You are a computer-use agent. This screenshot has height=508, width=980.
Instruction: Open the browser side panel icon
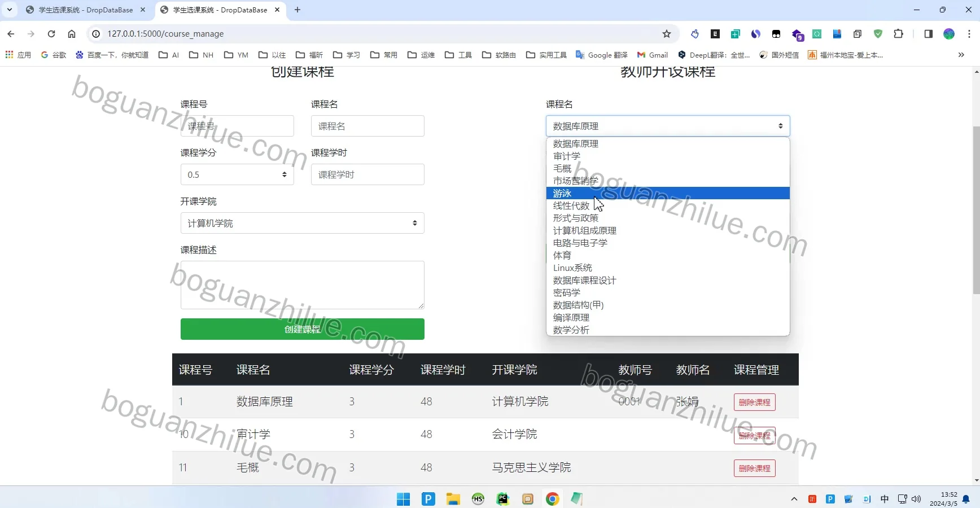click(x=928, y=34)
